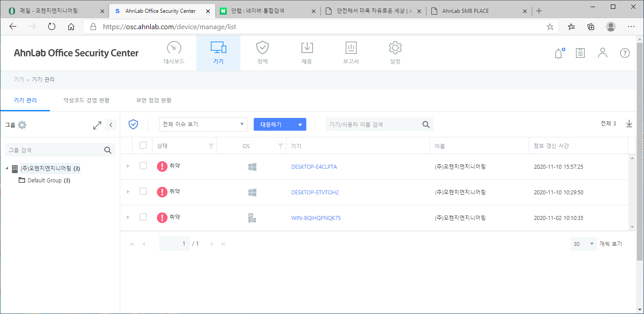The height and width of the screenshot is (314, 644).
Task: Expand the DESKTOP-E4CLPTA row details arrow
Action: point(128,166)
